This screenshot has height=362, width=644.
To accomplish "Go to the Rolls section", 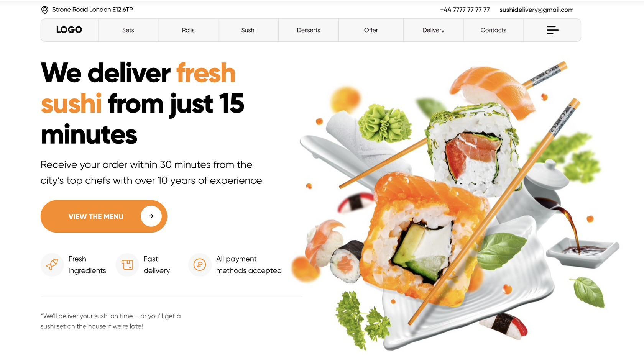I will pyautogui.click(x=188, y=30).
